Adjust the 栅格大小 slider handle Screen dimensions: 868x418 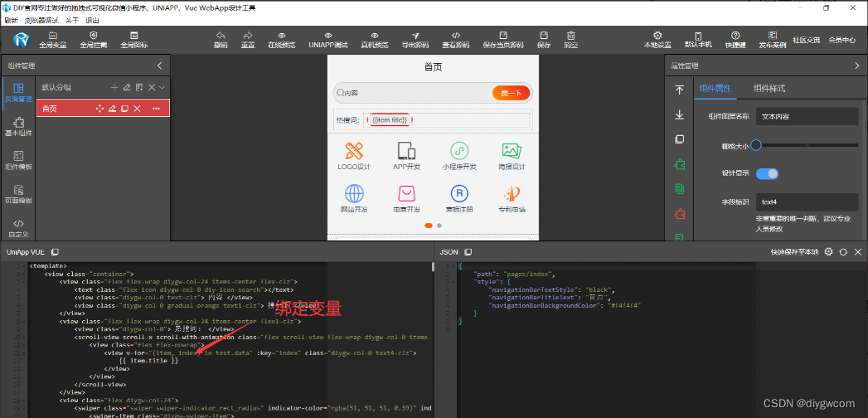[755, 145]
